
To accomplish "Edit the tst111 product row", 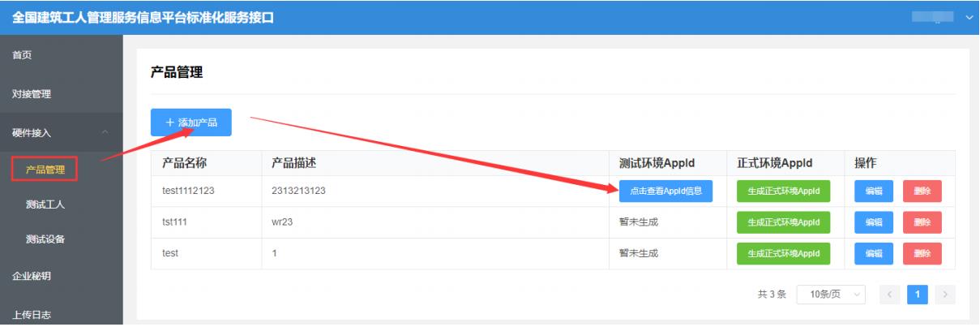I will [874, 222].
